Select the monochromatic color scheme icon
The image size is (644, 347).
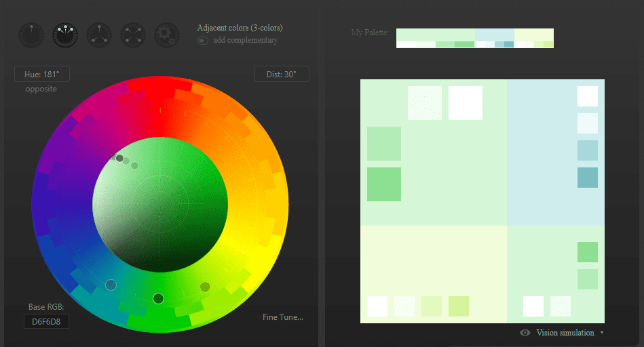(31, 35)
